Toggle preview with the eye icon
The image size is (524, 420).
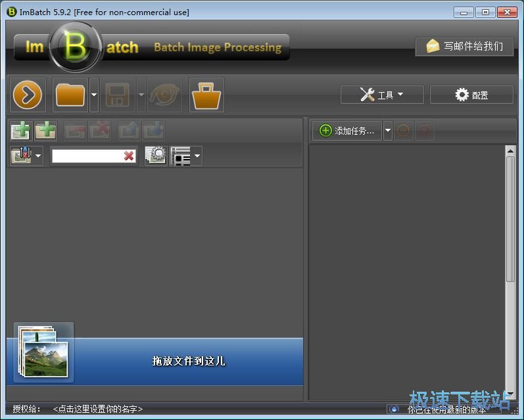(x=164, y=95)
